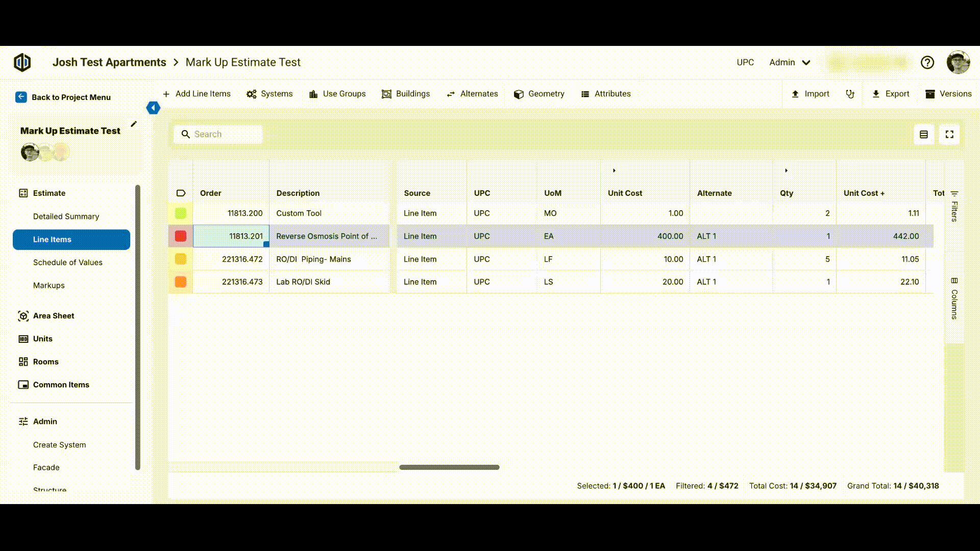Toggle fullscreen grid view icon
This screenshot has width=980, height=551.
click(949, 134)
